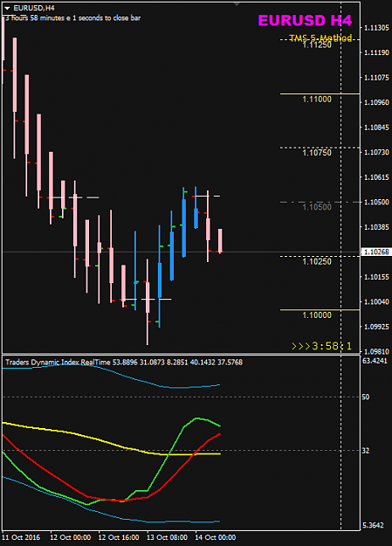The image size is (392, 546).
Task: Select the yellow 1.10000 horizontal line
Action: [320, 309]
